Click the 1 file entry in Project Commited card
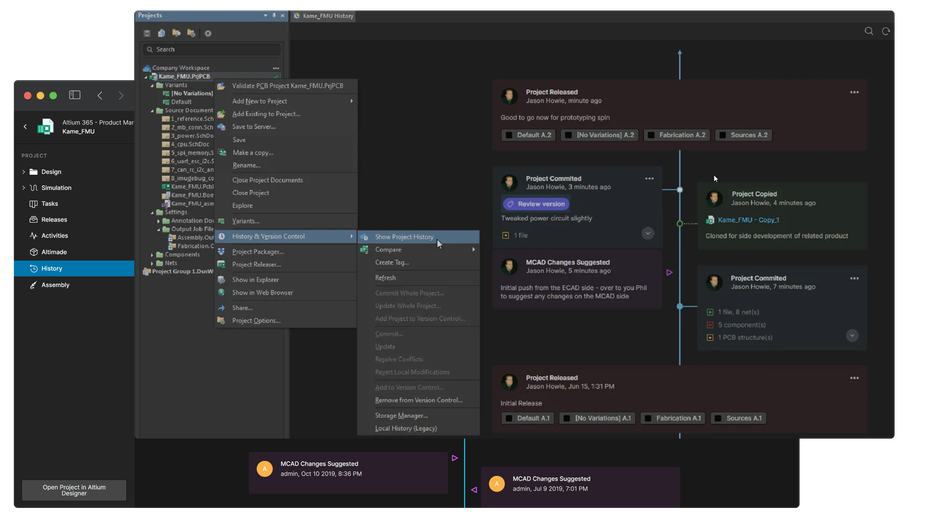This screenshot has width=950, height=518. [515, 235]
